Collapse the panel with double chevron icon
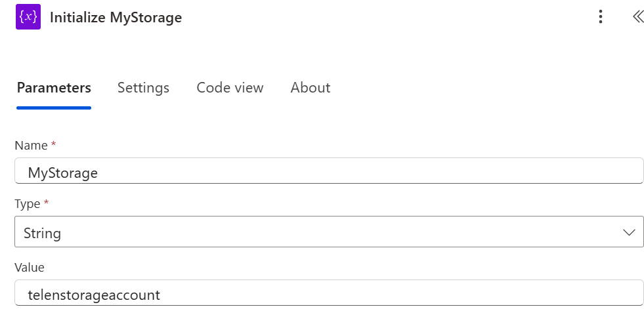 637,18
